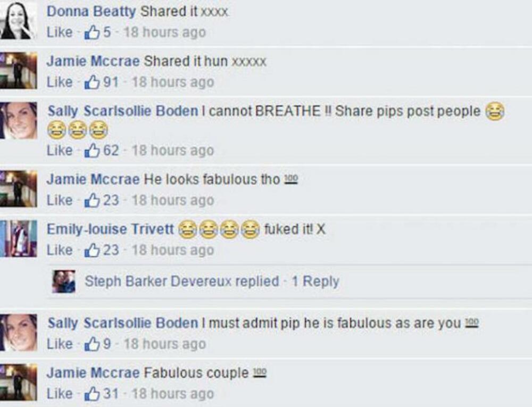Screen dimensions: 532x407
Task: Click thumbs-up icon on 'He looks fabulous tho'
Action: pos(92,200)
